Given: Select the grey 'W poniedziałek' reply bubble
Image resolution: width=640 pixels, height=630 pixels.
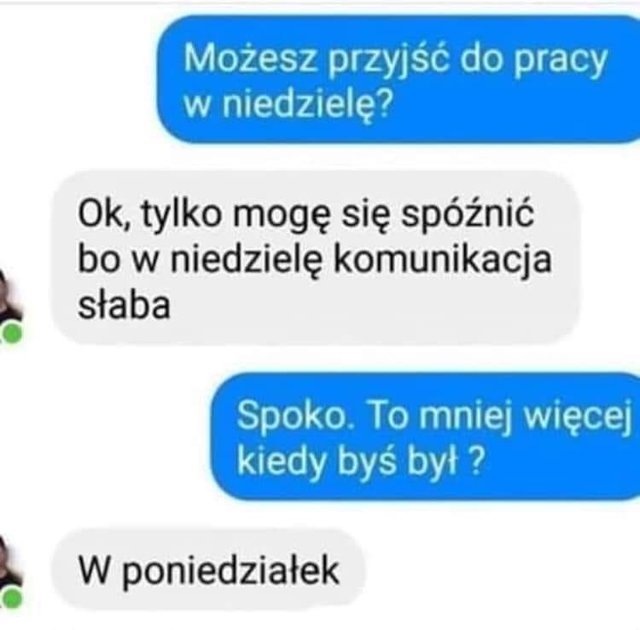Looking at the screenshot, I should click(x=208, y=569).
